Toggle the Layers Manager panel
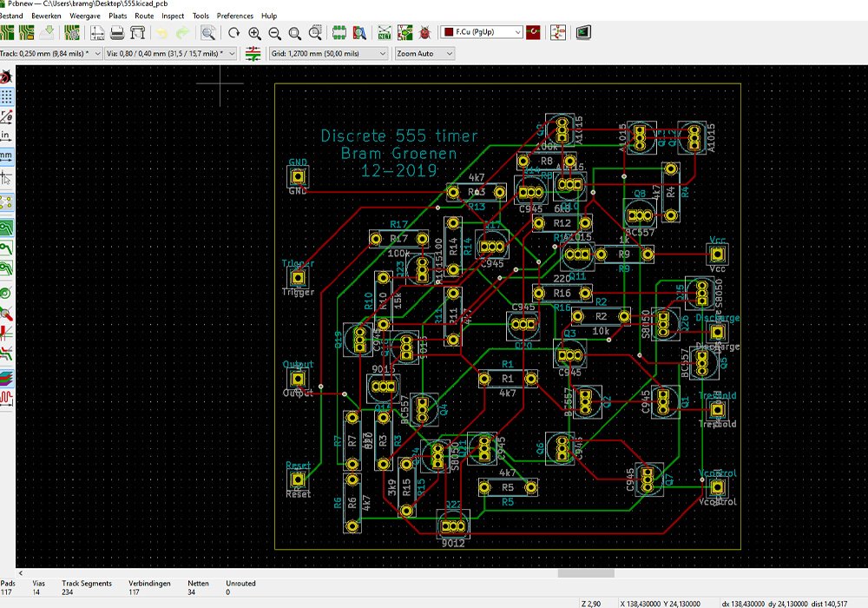 click(x=6, y=378)
